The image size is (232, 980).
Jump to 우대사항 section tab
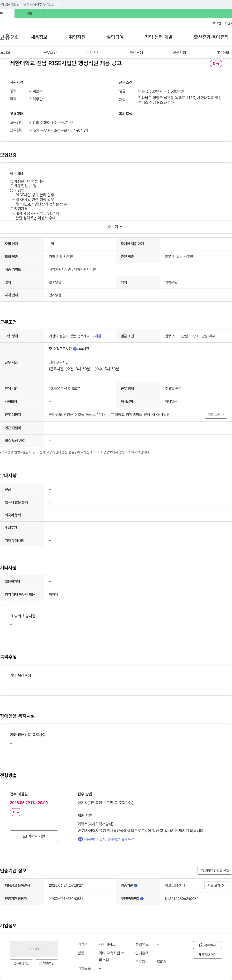tap(93, 53)
